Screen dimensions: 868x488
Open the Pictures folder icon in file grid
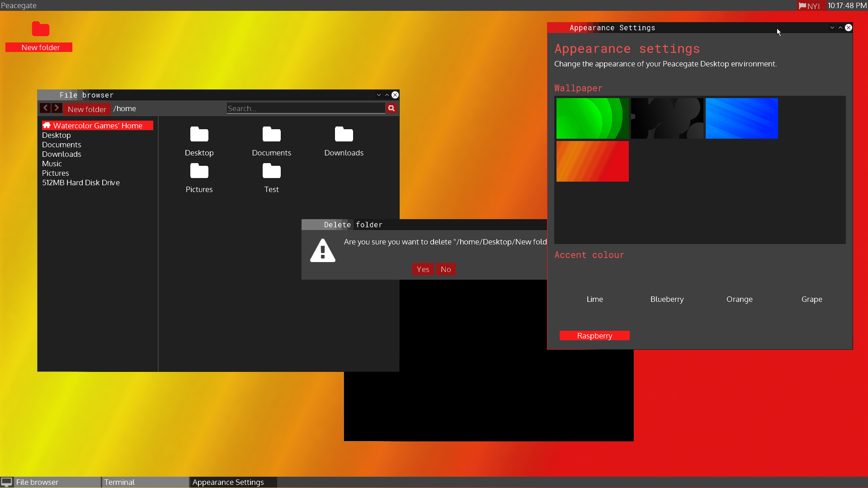coord(199,171)
